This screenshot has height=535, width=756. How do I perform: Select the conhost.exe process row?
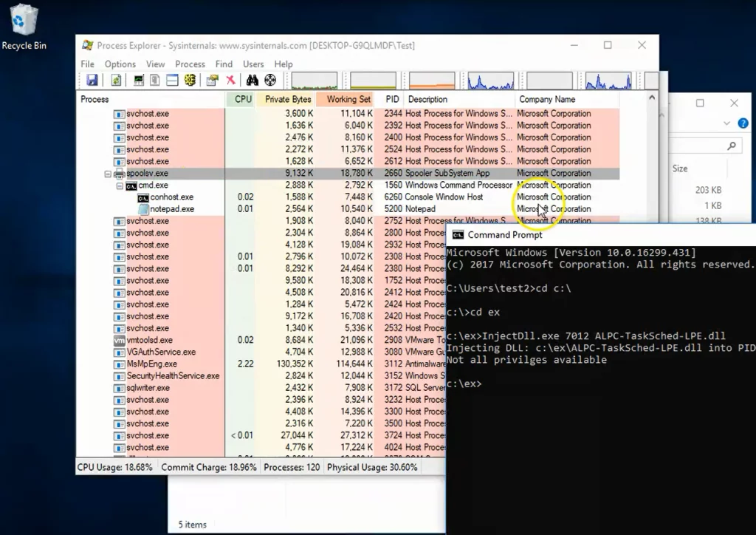348,197
